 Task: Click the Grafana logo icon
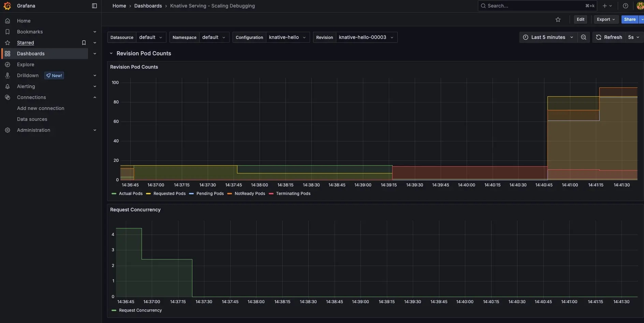(x=7, y=6)
